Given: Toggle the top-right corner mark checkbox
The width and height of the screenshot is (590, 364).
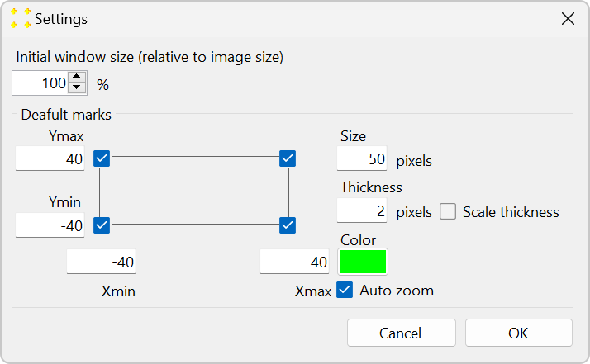Looking at the screenshot, I should coord(288,158).
